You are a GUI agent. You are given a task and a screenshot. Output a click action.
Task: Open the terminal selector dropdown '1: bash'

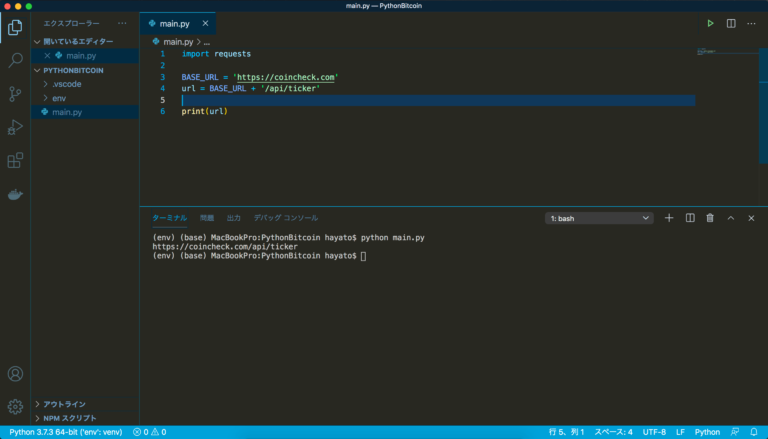pyautogui.click(x=599, y=218)
